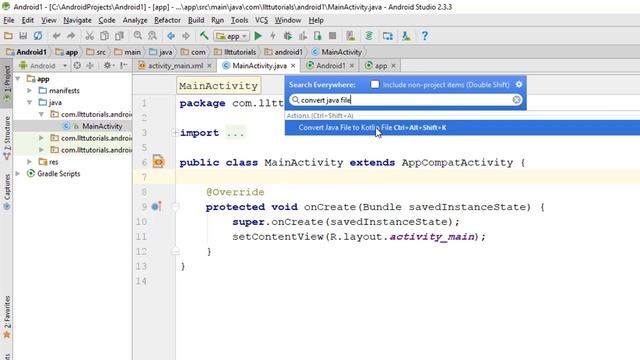Click the Hide Project panel icon
The width and height of the screenshot is (640, 360).
pos(124,65)
